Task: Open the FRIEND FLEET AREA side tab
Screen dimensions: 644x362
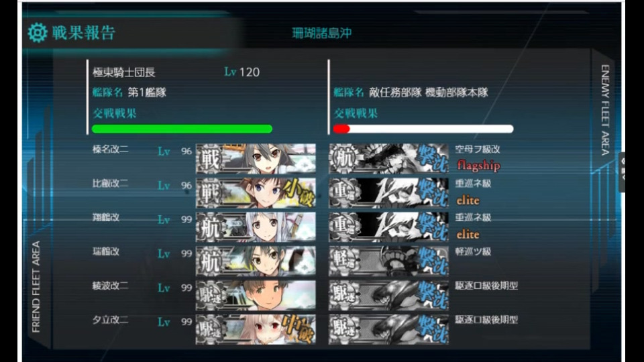Action: click(36, 286)
